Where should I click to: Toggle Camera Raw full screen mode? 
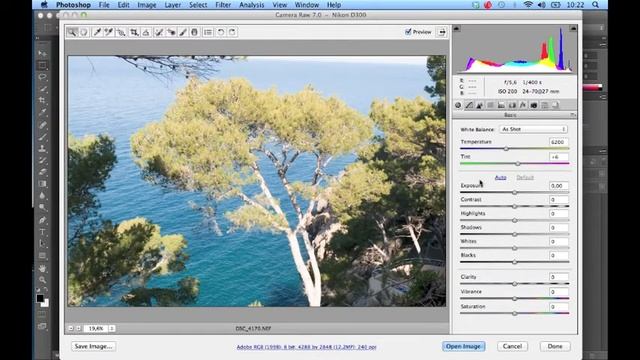coord(442,32)
